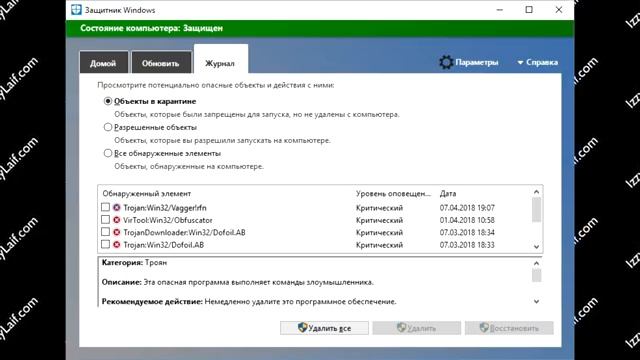The image size is (640, 360).
Task: Click up arrow of threat list scrollbar
Action: (x=536, y=192)
